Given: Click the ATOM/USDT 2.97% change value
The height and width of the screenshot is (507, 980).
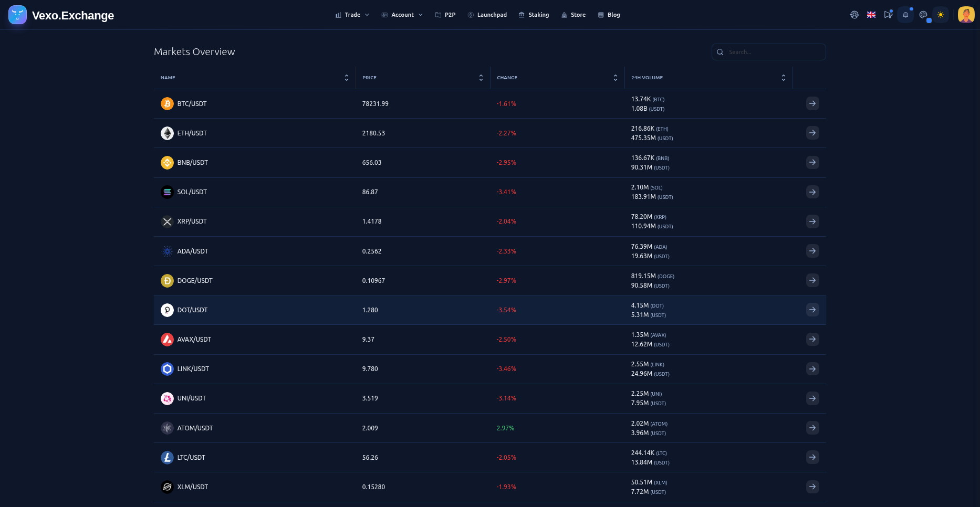Looking at the screenshot, I should pos(505,428).
